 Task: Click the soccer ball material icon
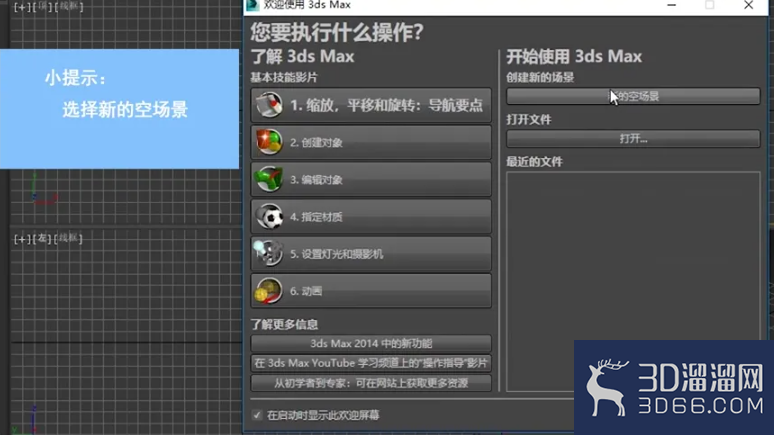269,216
